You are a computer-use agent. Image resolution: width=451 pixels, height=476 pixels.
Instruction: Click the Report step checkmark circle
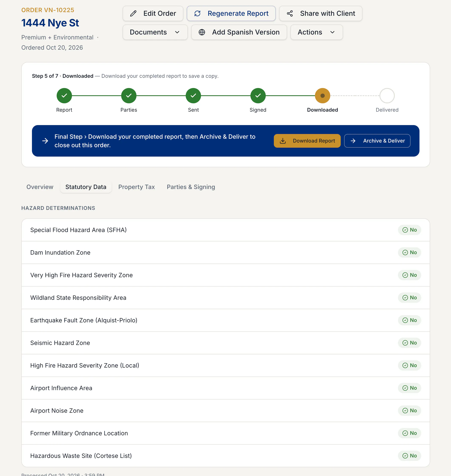click(64, 95)
